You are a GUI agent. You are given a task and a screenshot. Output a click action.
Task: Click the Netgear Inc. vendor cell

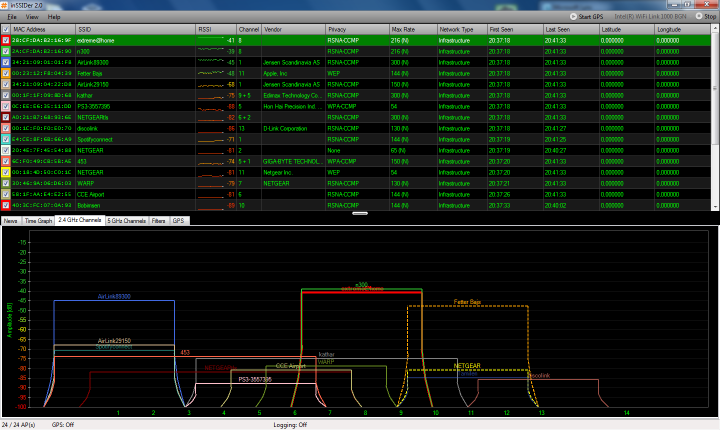click(293, 172)
